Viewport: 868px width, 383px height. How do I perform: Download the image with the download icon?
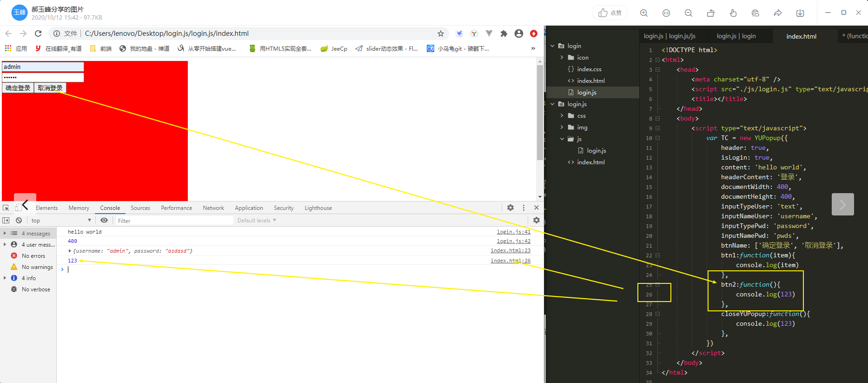tap(800, 13)
